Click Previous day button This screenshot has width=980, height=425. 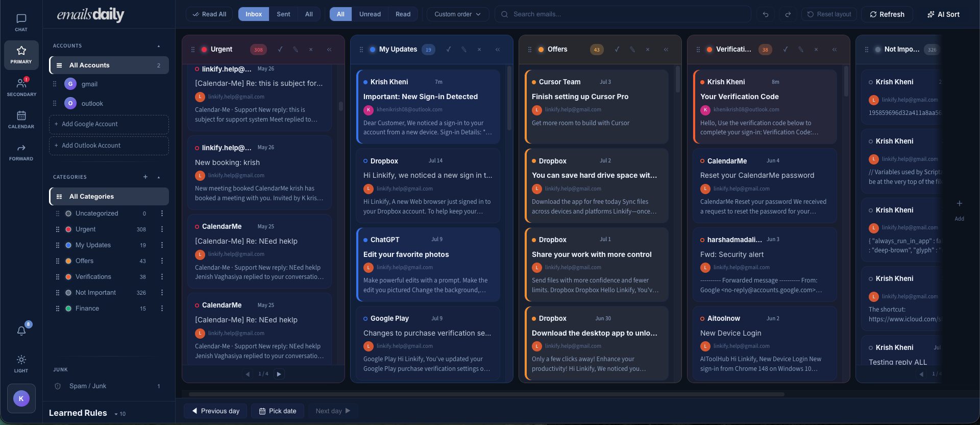click(x=215, y=411)
